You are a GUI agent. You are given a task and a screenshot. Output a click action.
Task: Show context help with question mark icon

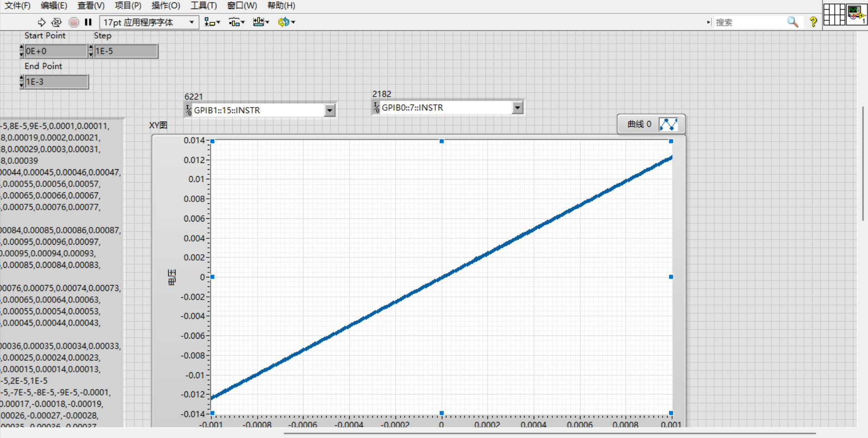click(x=813, y=22)
